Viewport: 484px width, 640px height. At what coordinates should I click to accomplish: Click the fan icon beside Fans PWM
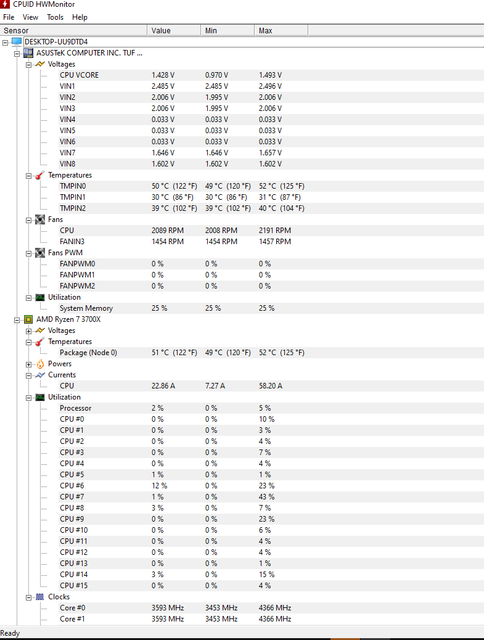(40, 253)
